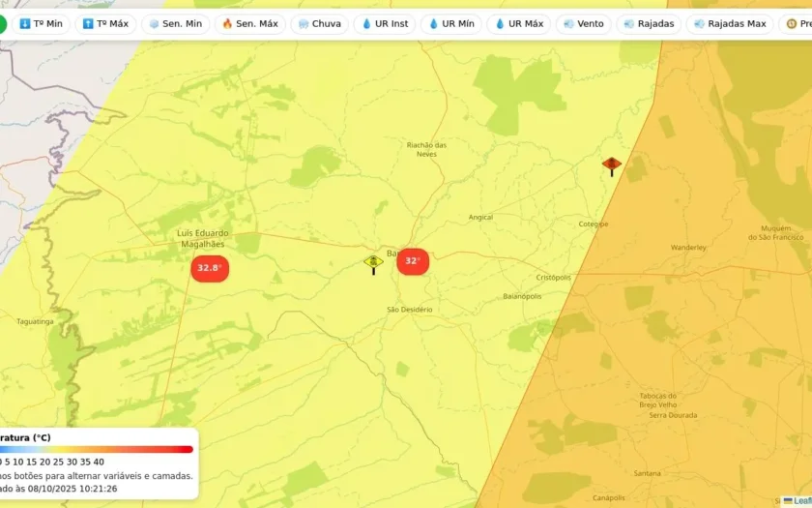Show the UR Máx humidity layer
This screenshot has height=508, width=812.
[x=519, y=24]
